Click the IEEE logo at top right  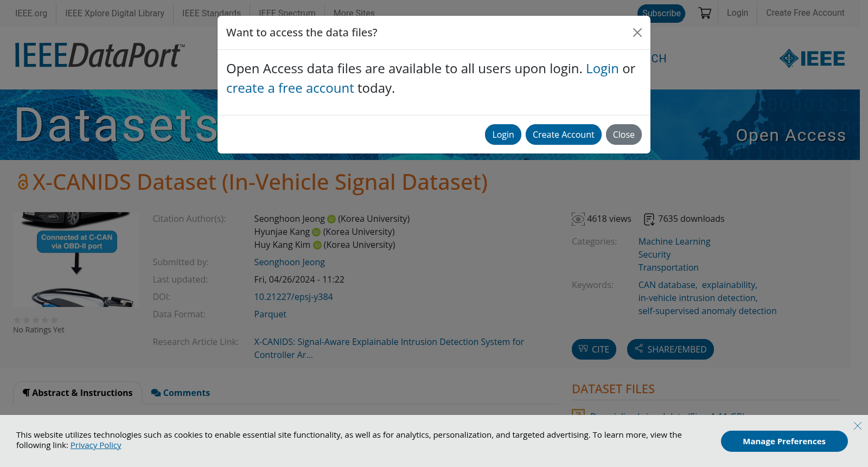[812, 59]
